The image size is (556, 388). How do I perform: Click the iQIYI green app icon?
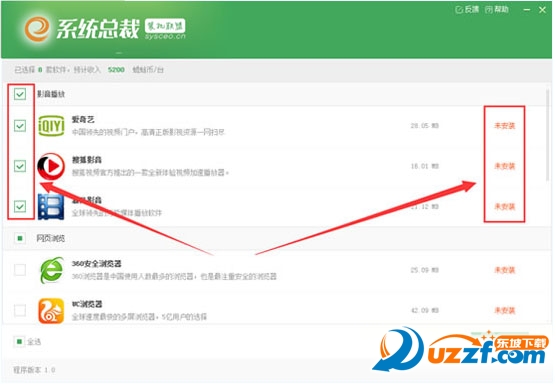(x=51, y=126)
